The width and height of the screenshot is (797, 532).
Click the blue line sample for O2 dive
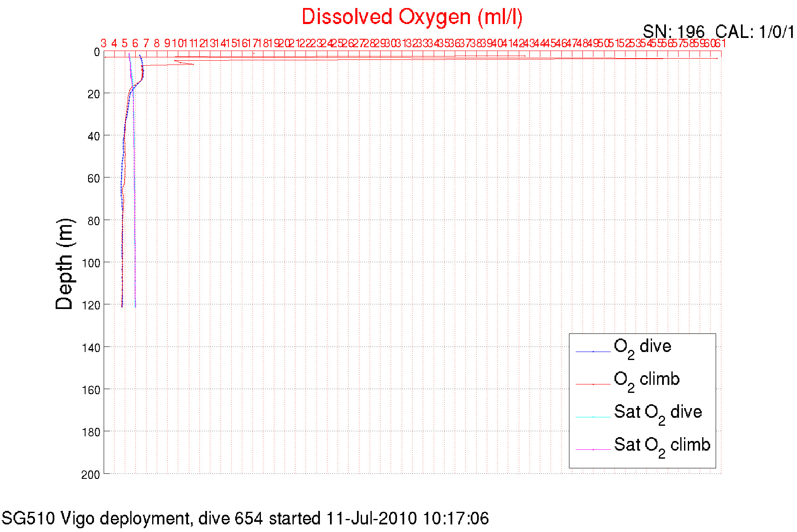click(x=593, y=352)
